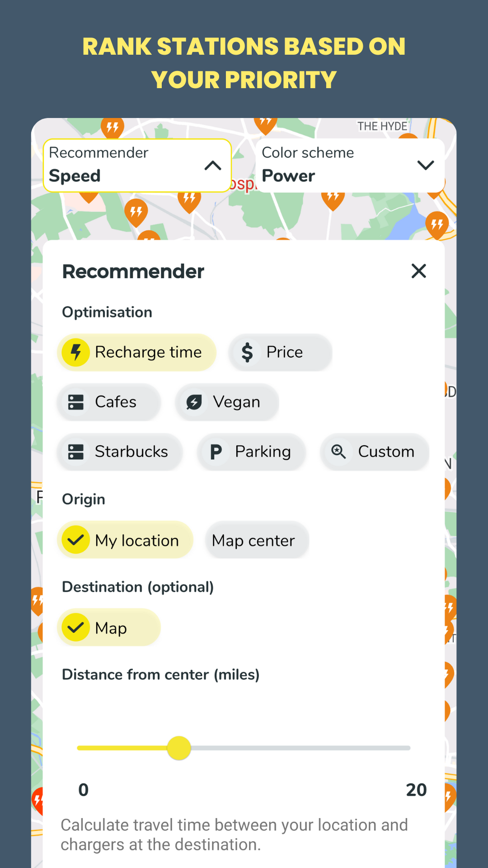Tap the Vegan leaf icon

point(194,402)
